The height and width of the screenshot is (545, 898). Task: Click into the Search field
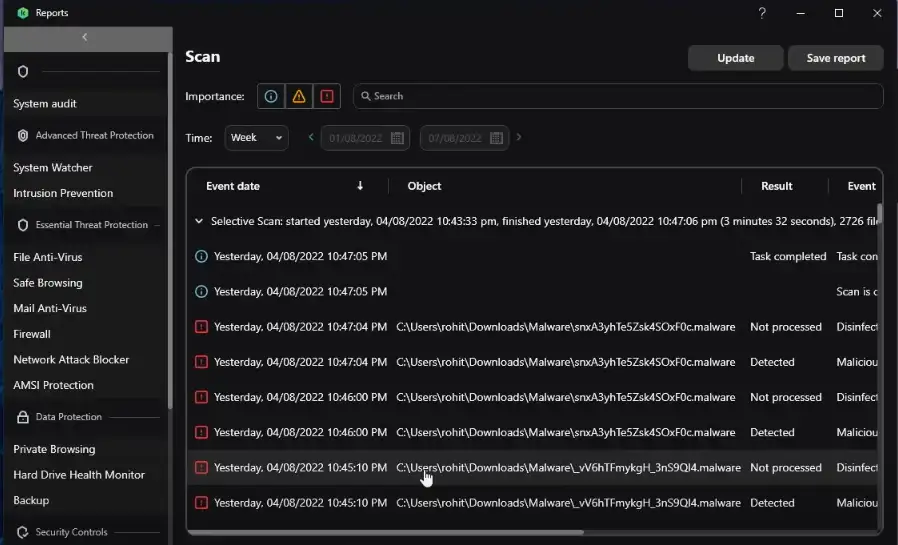[x=620, y=96]
